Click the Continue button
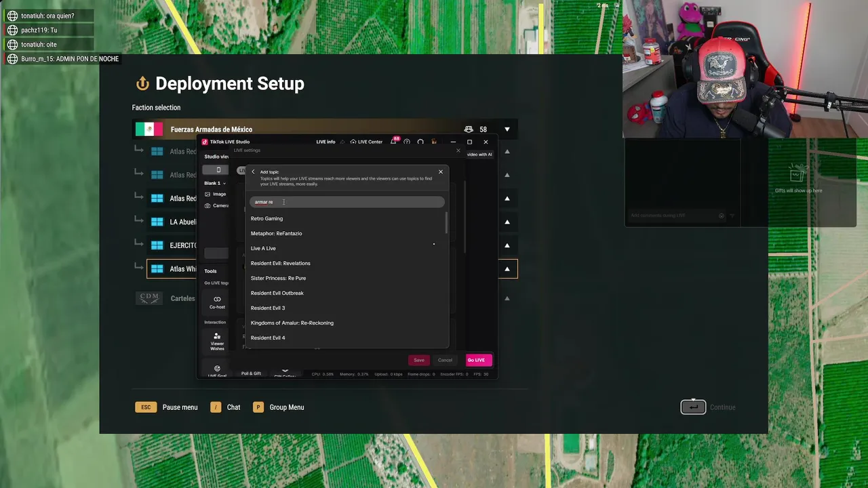Viewport: 868px width, 488px height. [x=709, y=407]
